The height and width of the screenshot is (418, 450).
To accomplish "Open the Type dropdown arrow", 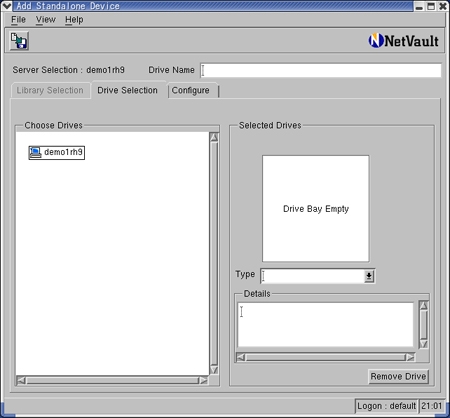I will tap(369, 276).
